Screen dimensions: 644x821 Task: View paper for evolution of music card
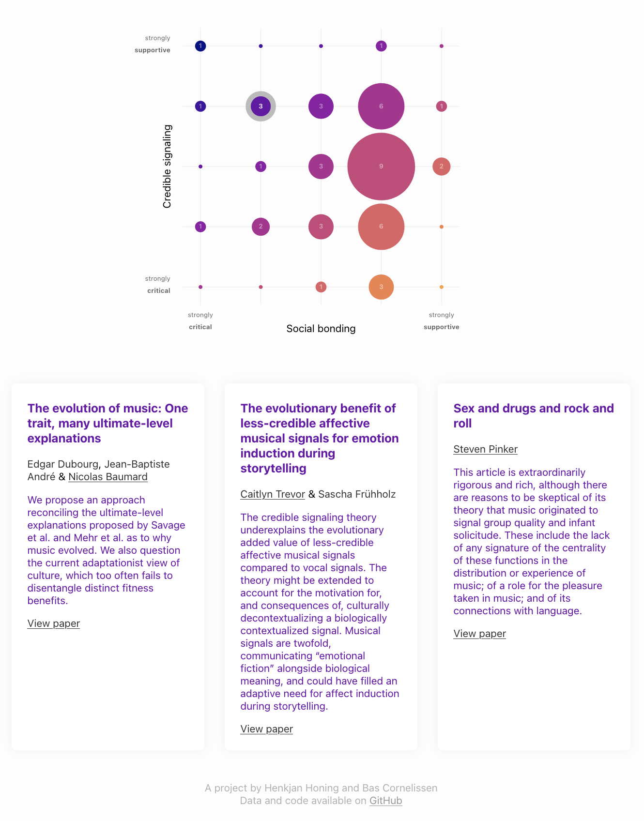point(54,623)
